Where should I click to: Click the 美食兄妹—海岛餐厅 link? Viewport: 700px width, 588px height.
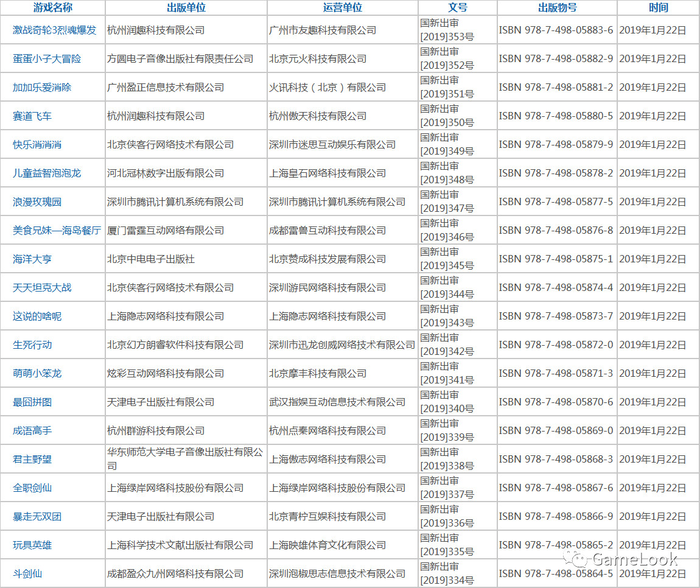57,230
